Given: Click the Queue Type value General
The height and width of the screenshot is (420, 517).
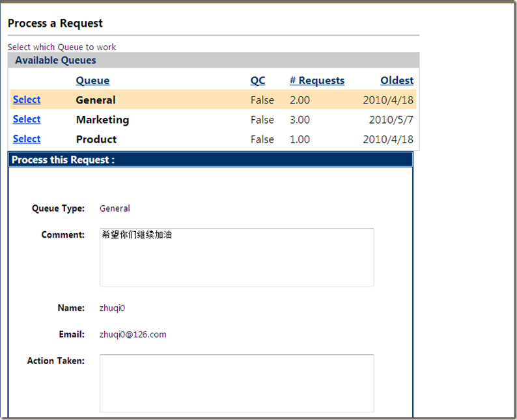Looking at the screenshot, I should click(x=115, y=208).
